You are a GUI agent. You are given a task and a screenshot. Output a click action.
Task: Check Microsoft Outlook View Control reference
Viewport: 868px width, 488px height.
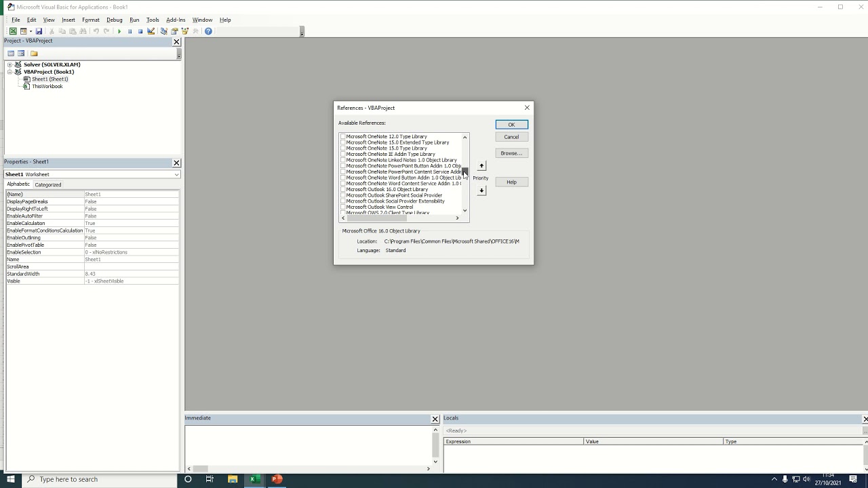coord(343,207)
